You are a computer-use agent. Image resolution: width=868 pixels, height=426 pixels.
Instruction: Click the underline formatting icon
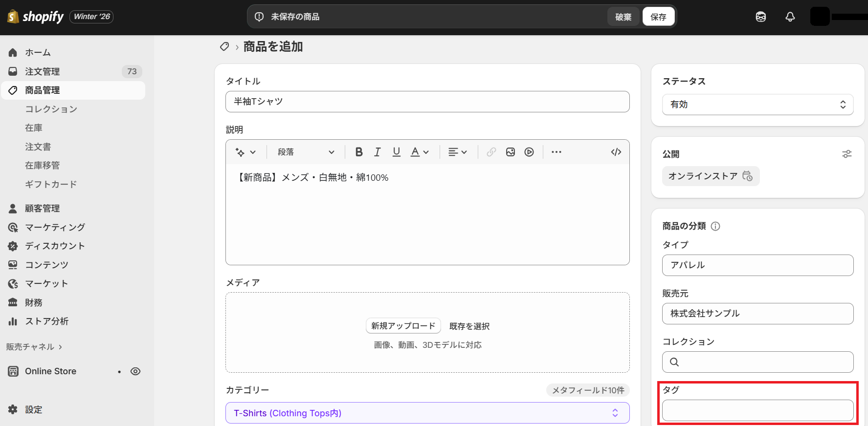[x=396, y=152]
